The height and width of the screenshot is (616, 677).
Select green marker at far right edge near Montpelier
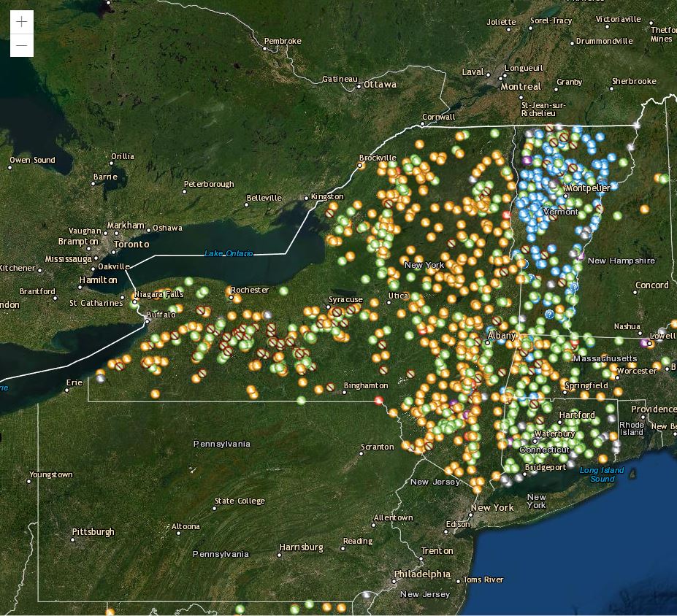pyautogui.click(x=663, y=178)
